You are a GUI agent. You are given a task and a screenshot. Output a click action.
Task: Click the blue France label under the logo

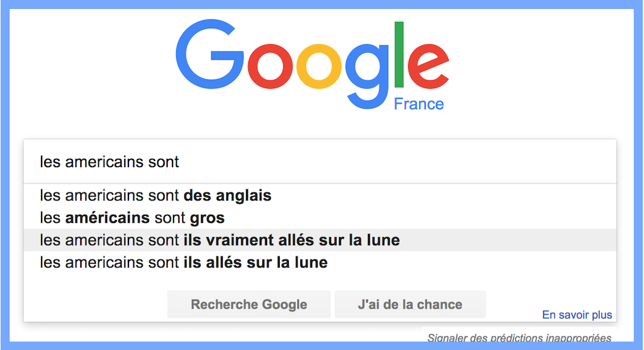(x=418, y=104)
